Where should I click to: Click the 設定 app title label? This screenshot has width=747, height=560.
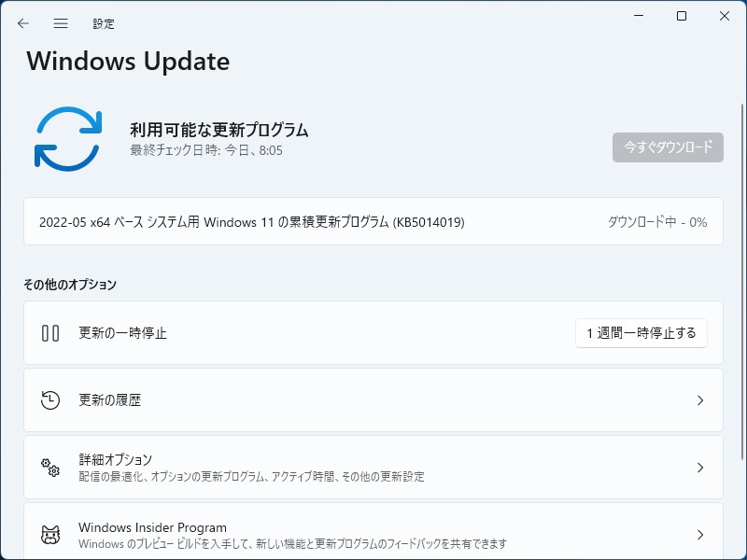104,23
